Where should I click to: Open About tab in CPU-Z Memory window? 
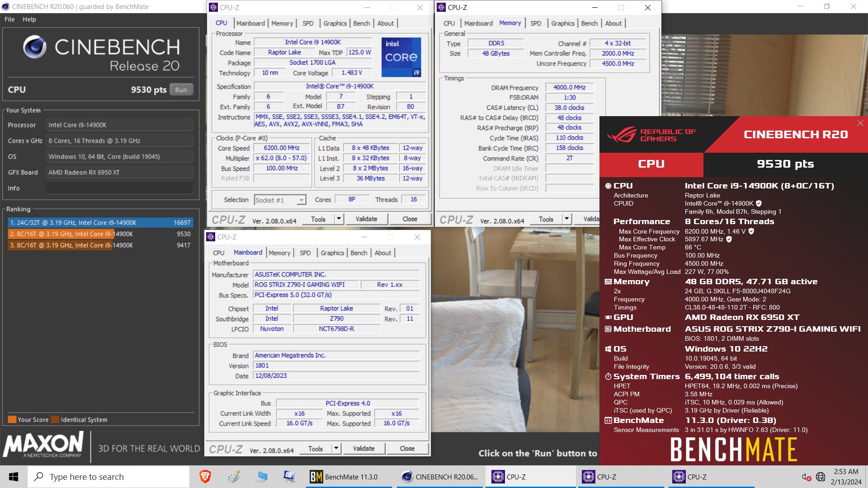[x=613, y=23]
